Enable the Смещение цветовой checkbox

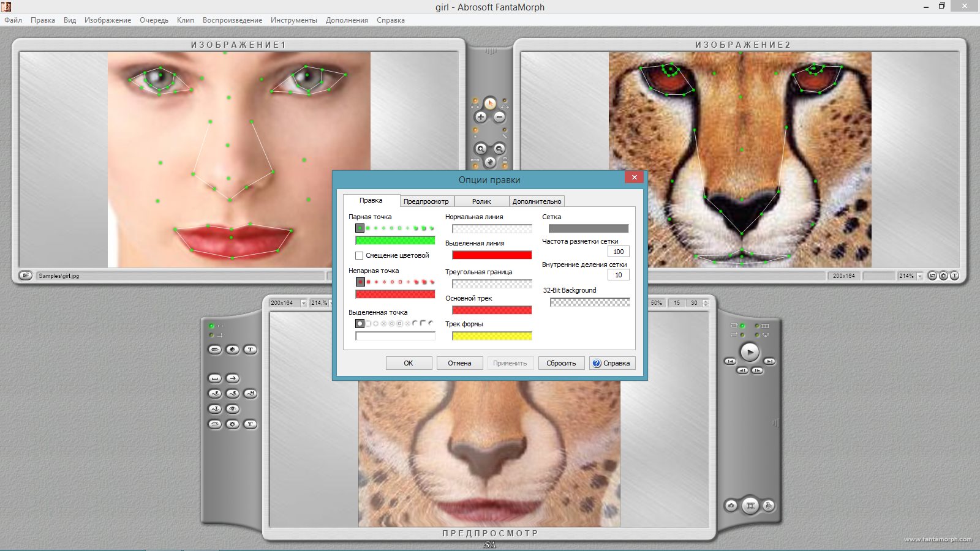pos(360,256)
